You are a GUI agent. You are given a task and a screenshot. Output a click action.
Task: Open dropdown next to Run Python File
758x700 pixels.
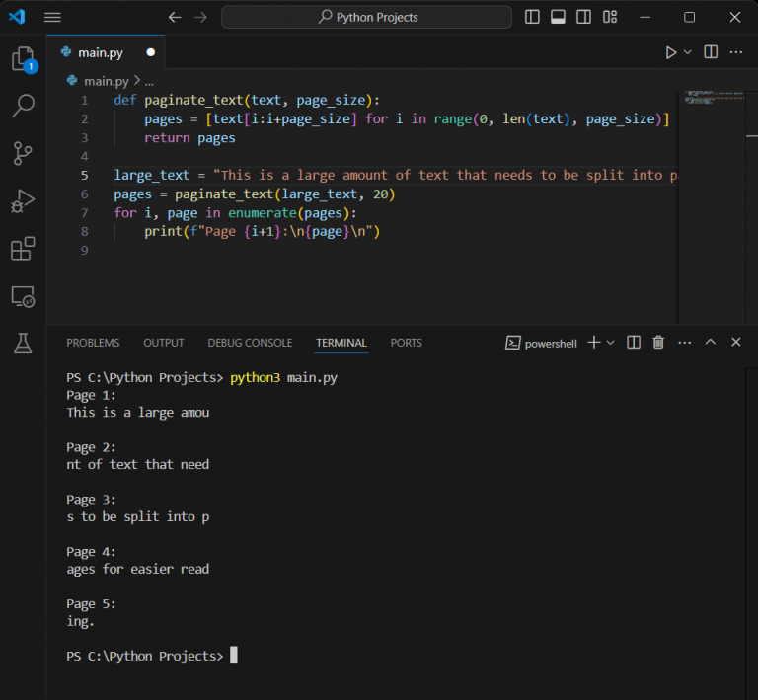tap(689, 52)
